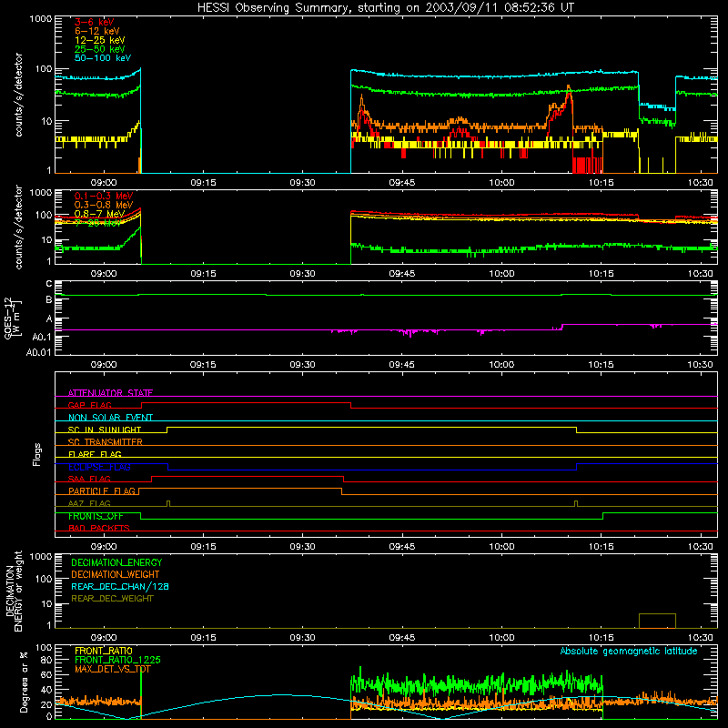Screen dimensions: 728x728
Task: Select the 6-12 keV legend label
Action: pyautogui.click(x=97, y=31)
